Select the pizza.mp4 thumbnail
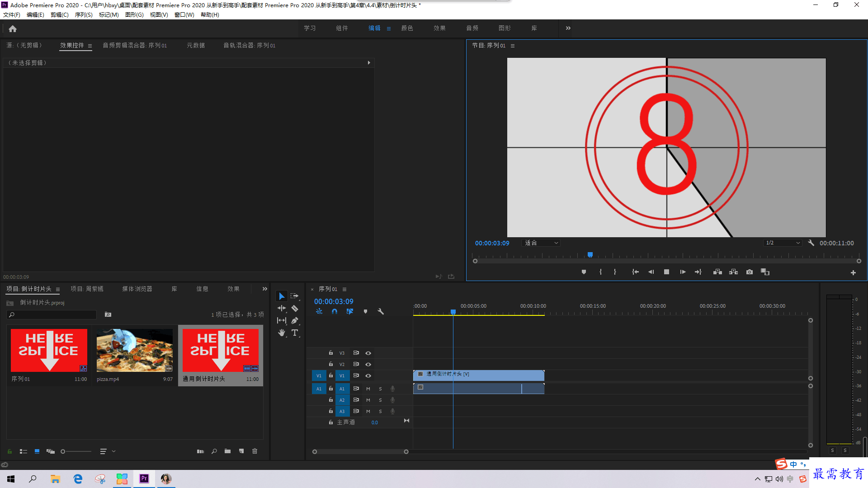 click(134, 350)
